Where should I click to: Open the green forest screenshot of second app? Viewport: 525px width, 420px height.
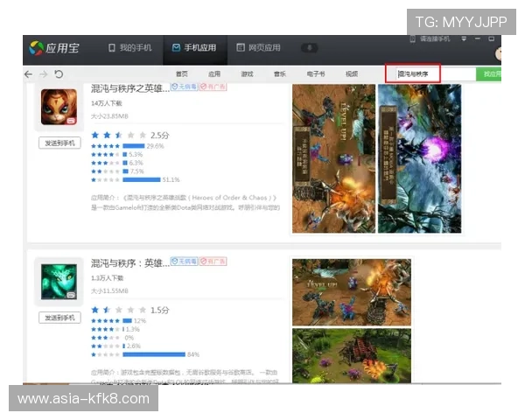[352, 356]
